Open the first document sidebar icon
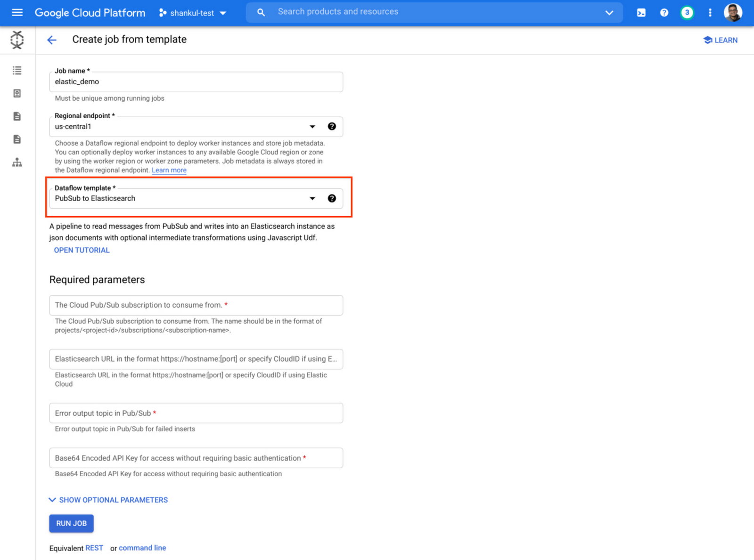Screen dimensions: 754x560 point(17,116)
